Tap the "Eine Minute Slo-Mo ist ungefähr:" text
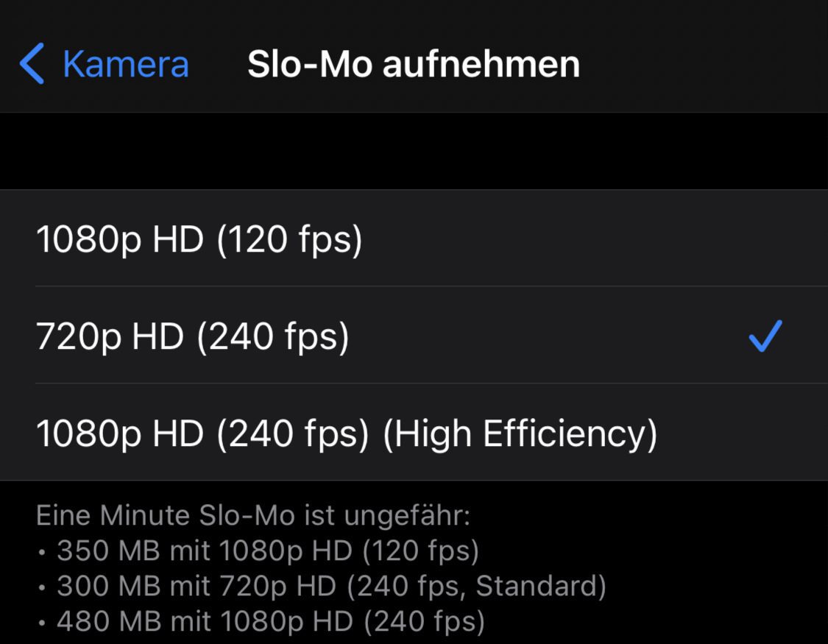 (x=252, y=515)
